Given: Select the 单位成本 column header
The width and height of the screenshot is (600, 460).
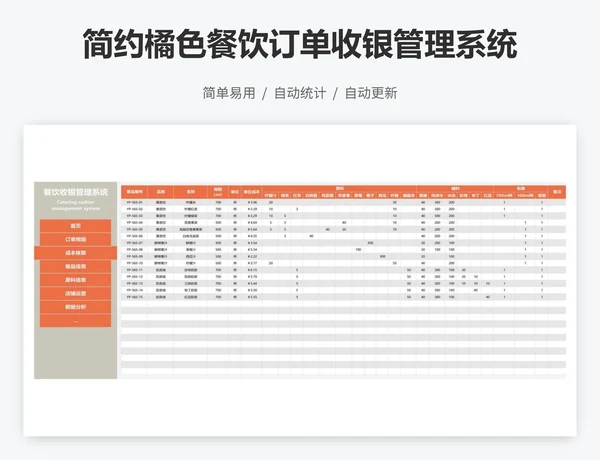Looking at the screenshot, I should 252,190.
